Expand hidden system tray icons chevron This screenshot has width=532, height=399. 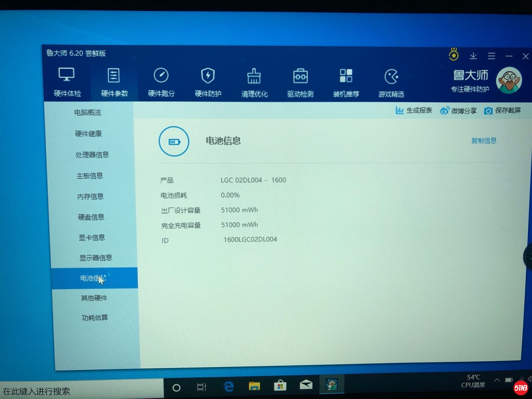497,380
